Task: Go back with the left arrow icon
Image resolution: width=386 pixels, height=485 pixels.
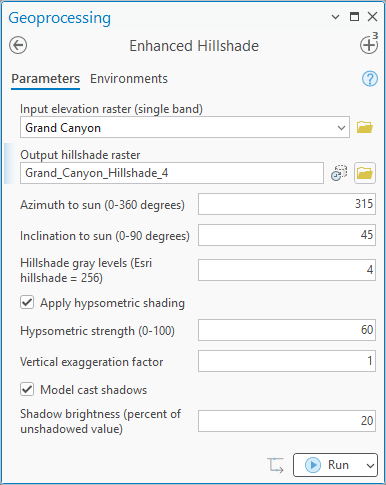Action: (18, 45)
